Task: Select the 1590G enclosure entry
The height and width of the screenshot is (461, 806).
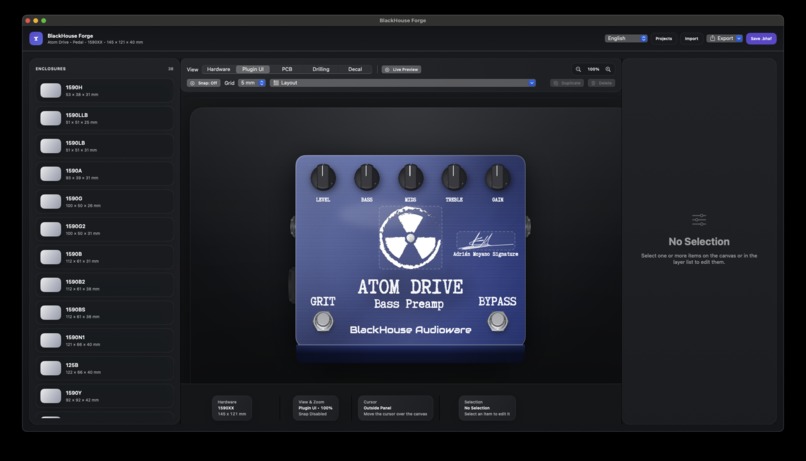Action: [104, 201]
